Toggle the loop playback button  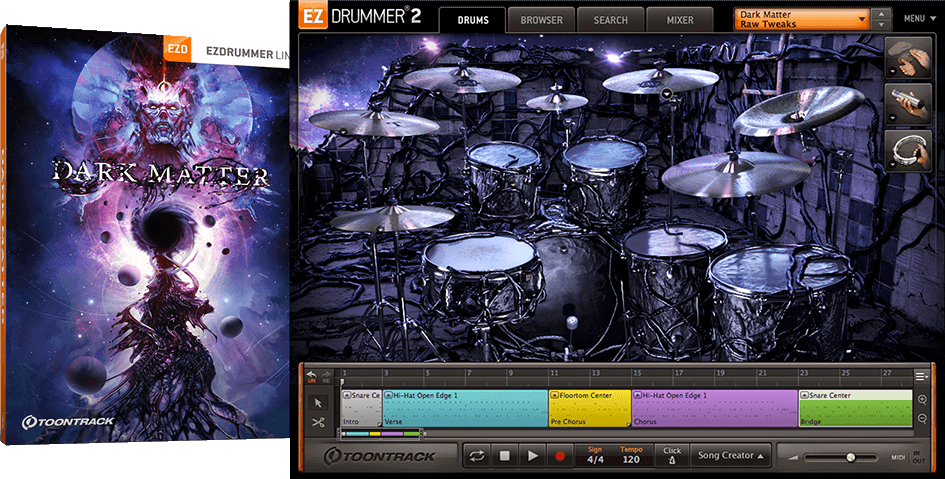tap(477, 456)
